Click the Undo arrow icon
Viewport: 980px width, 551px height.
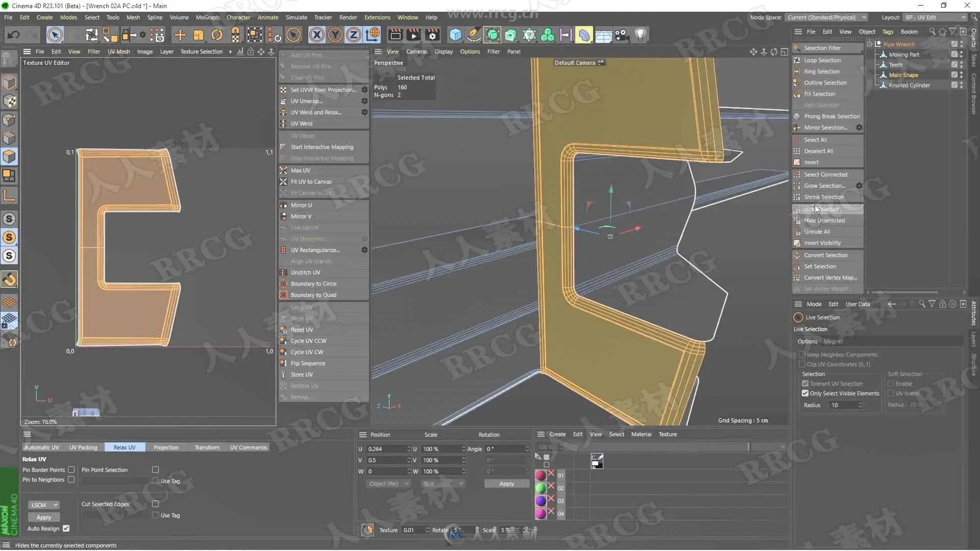click(x=14, y=35)
